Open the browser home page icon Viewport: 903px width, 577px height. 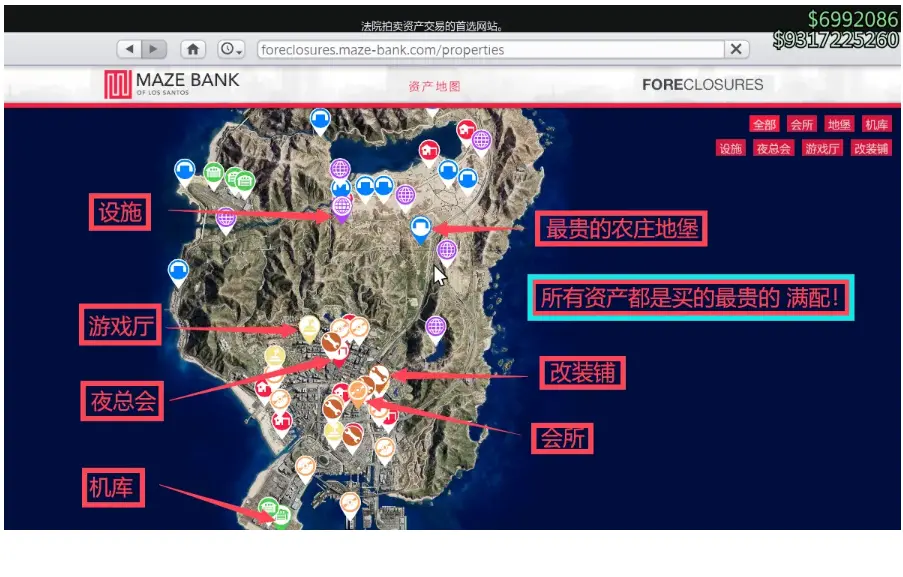(x=193, y=49)
